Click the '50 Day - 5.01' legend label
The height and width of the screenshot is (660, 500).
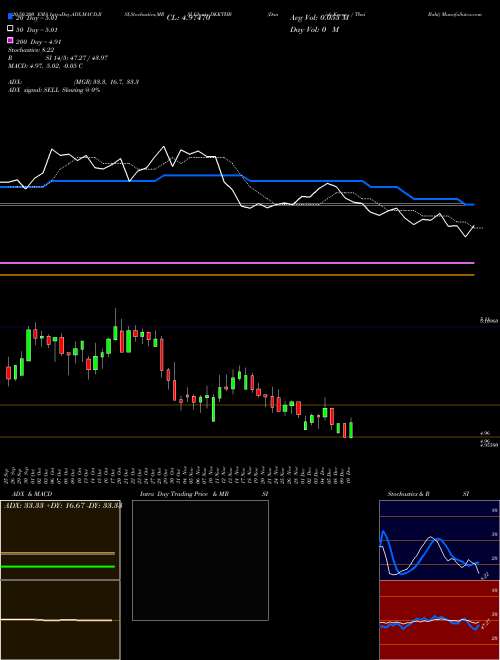[x=36, y=30]
